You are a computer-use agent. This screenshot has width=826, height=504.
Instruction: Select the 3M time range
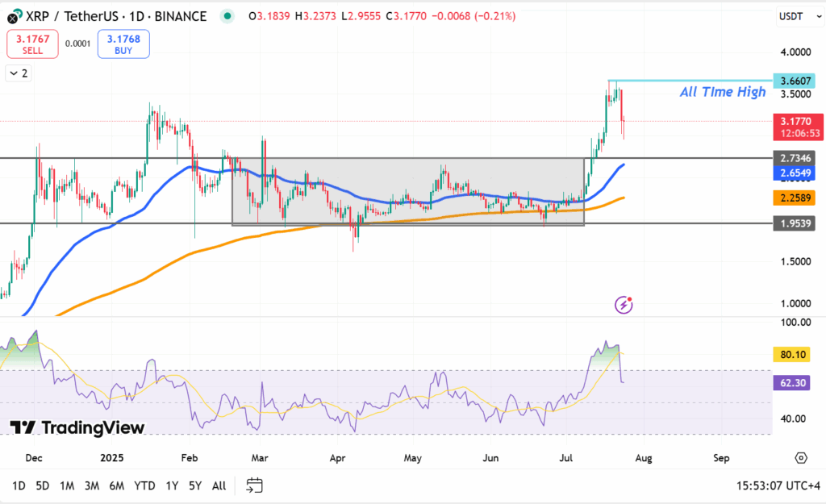point(92,485)
